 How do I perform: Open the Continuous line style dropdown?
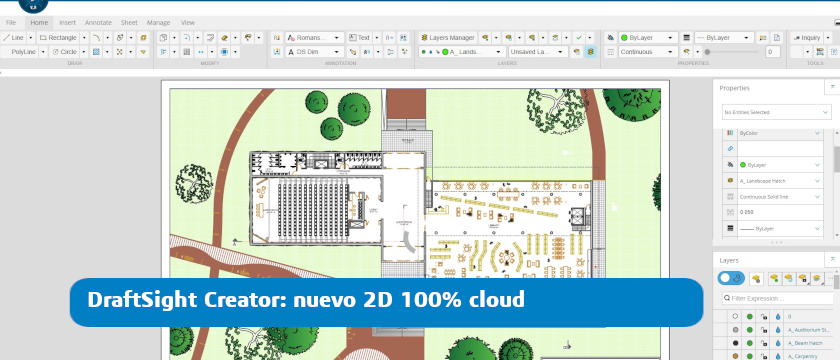[x=648, y=52]
